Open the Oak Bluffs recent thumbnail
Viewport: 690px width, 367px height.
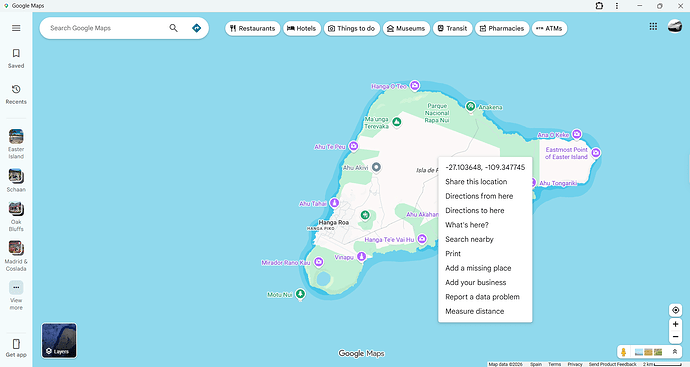[16, 209]
